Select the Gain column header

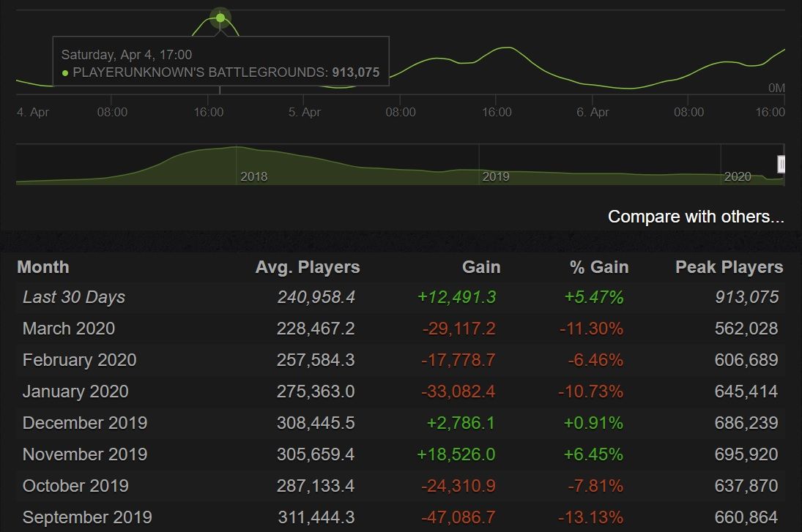480,267
